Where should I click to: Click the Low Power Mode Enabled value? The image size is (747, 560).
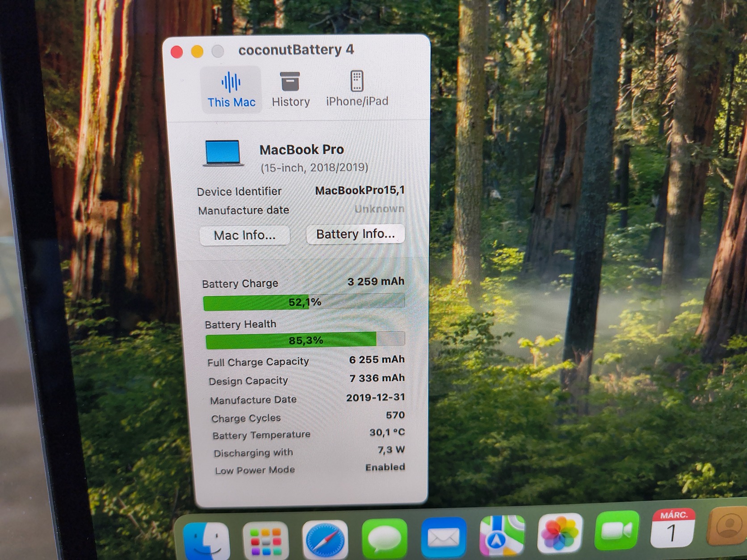[x=385, y=467]
